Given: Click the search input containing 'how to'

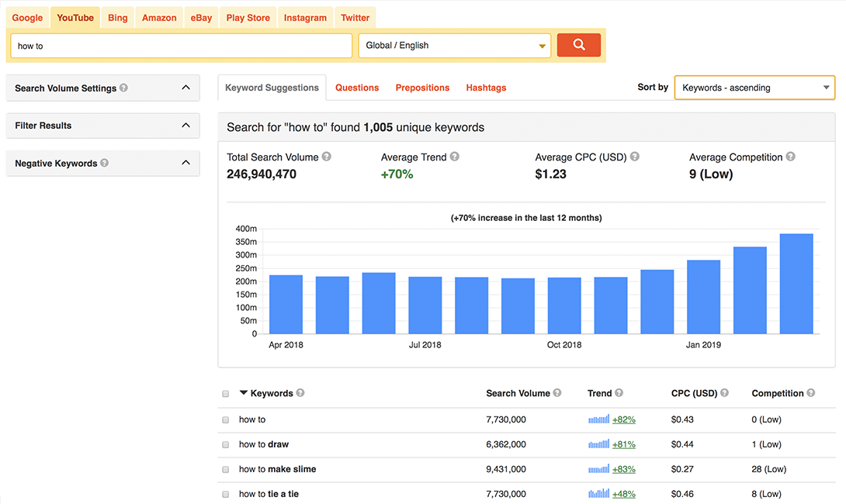Looking at the screenshot, I should [x=180, y=46].
